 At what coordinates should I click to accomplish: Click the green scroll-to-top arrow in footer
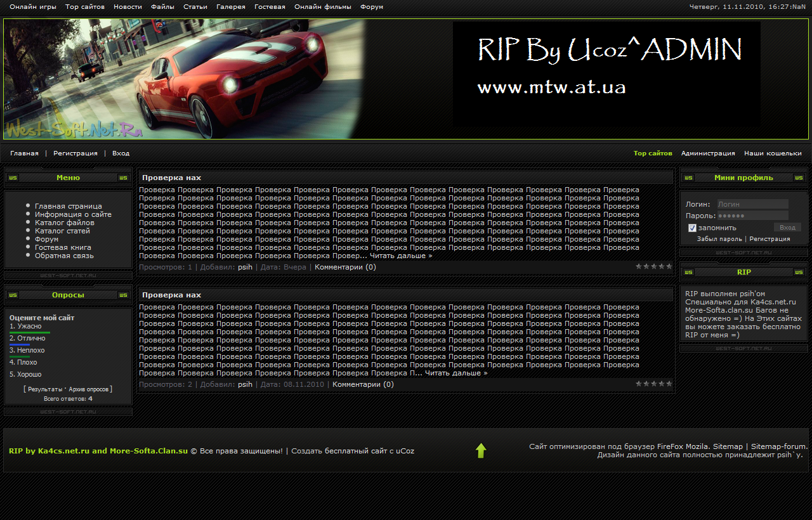coord(481,451)
